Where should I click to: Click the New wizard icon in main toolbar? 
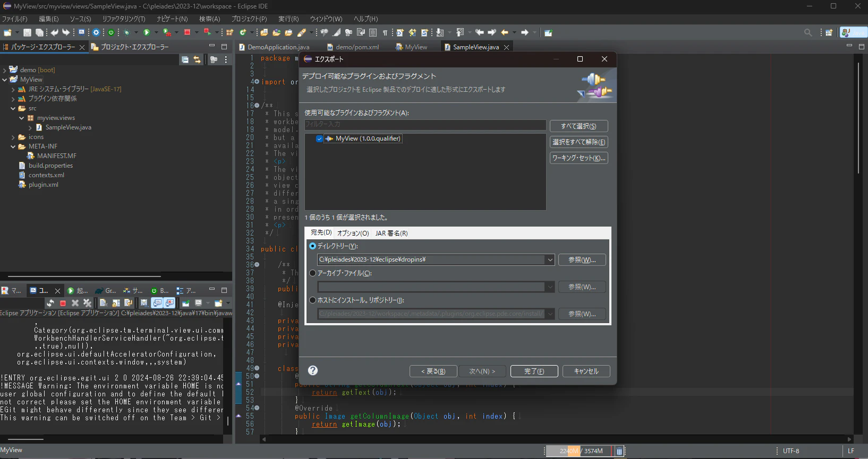(x=7, y=32)
